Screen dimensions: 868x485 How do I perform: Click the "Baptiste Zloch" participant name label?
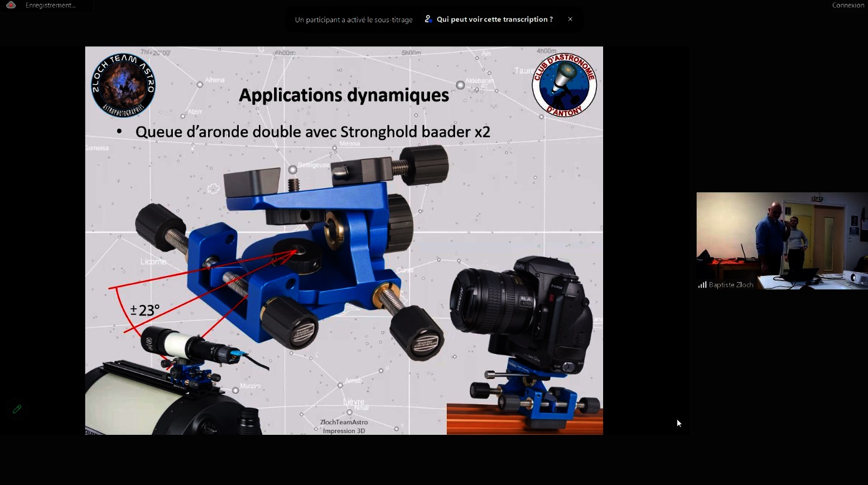(x=731, y=285)
